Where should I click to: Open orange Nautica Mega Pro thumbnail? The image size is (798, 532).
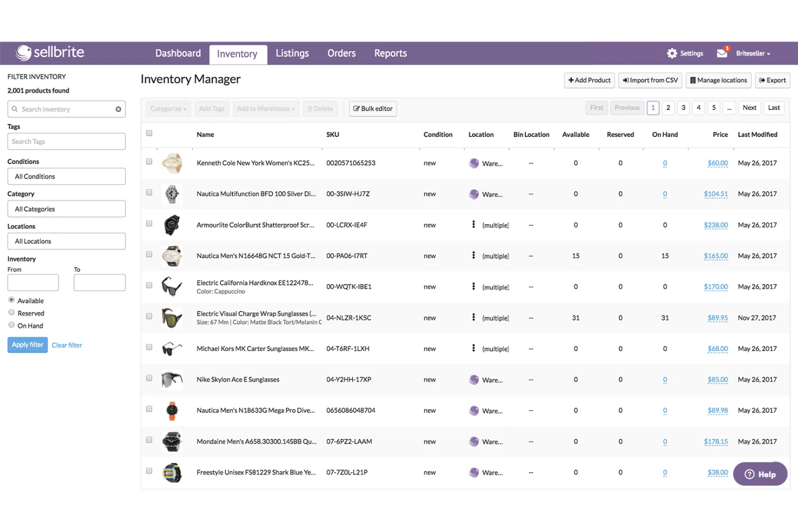172,411
